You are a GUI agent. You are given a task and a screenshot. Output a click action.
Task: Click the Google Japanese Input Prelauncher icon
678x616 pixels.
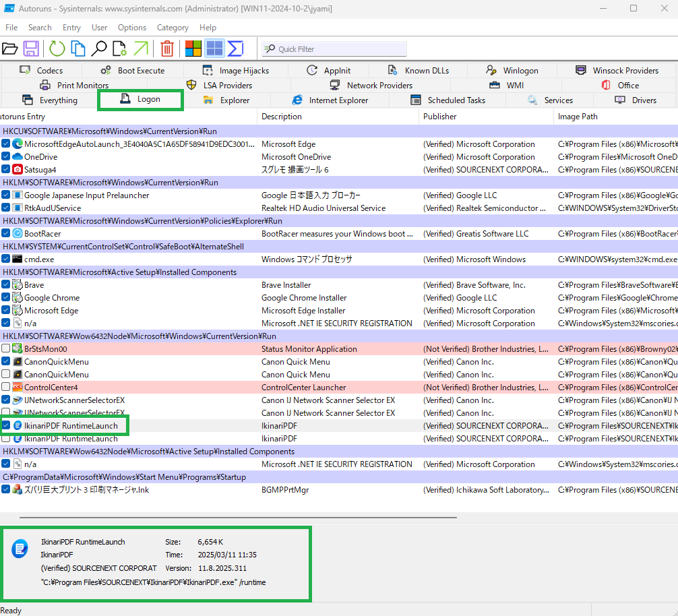pos(18,195)
